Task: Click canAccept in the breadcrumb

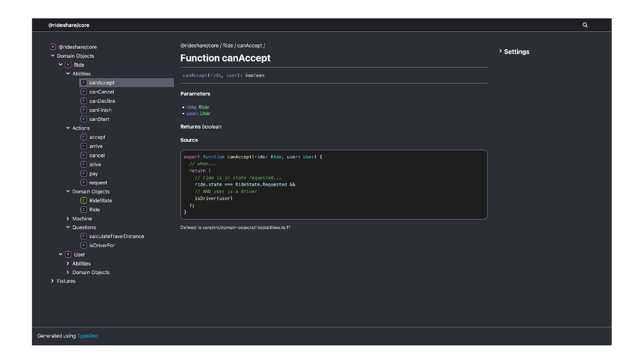Action: click(x=250, y=46)
